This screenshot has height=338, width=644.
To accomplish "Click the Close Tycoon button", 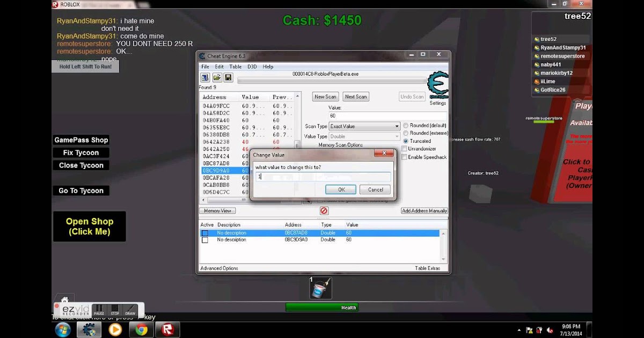I will [x=81, y=166].
